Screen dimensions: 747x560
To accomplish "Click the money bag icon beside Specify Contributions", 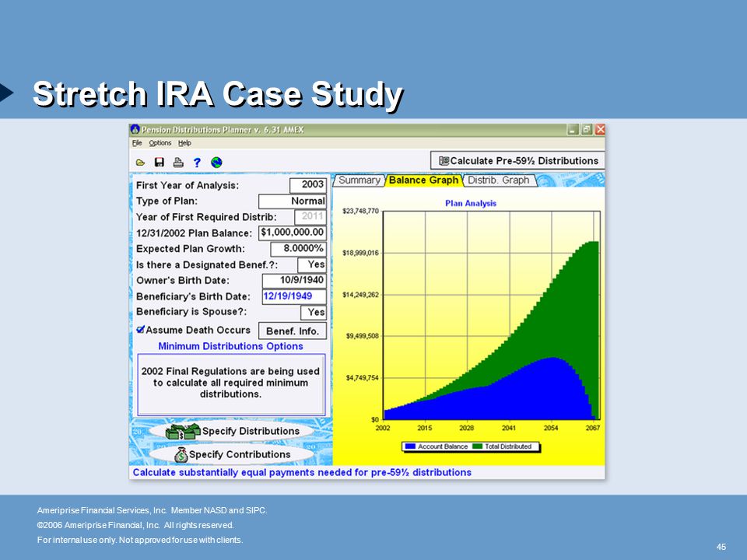I will tap(181, 455).
